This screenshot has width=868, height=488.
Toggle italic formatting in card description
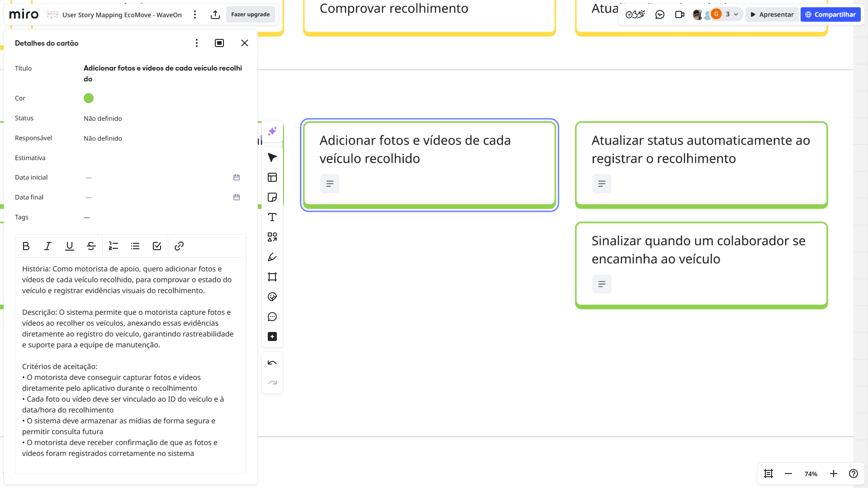(x=47, y=246)
